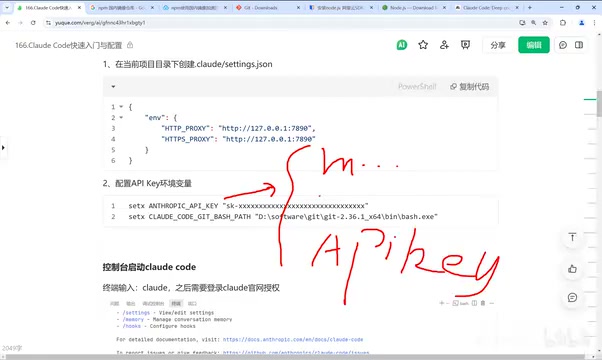Click the setx ANTHROPIC_API_KEY line
Screen dimensions: 602x360
point(248,206)
